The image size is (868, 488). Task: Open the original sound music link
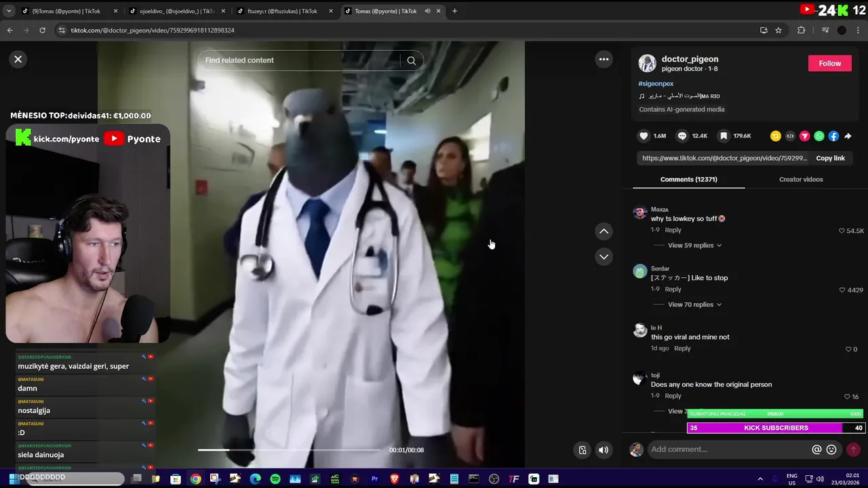click(679, 96)
